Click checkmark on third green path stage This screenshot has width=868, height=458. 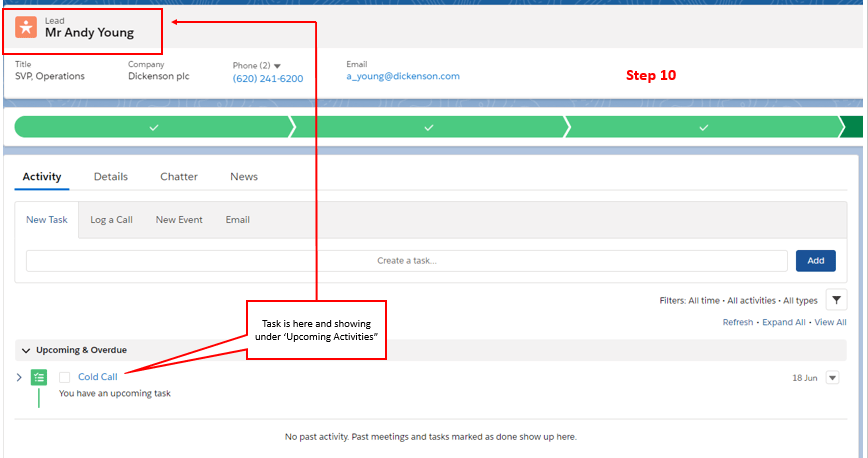point(704,128)
